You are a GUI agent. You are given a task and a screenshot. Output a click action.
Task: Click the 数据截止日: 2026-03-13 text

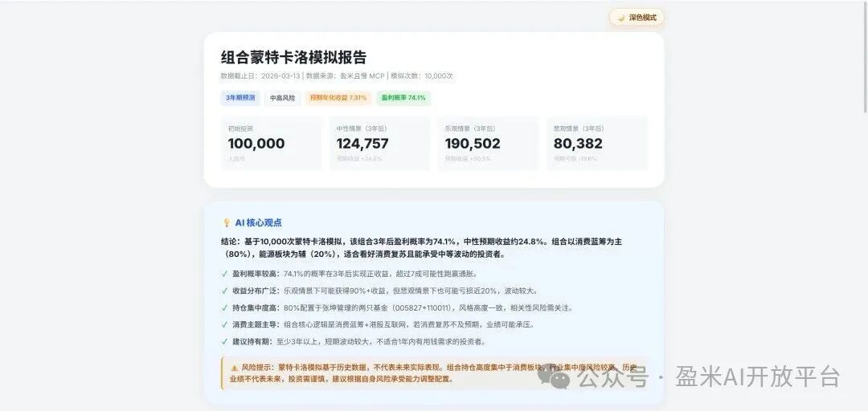point(260,76)
